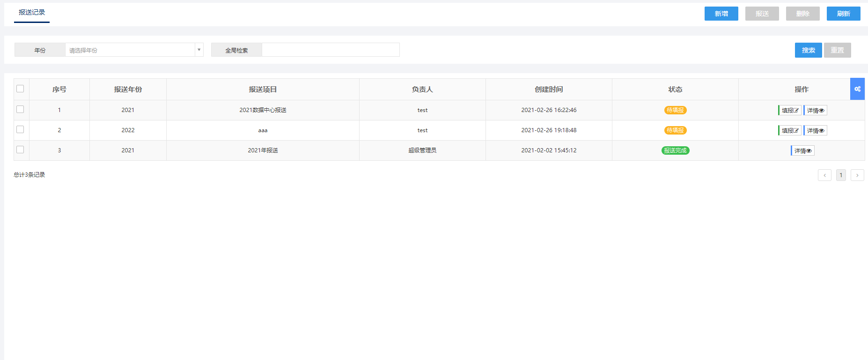Viewport: 868px width, 360px height.
Task: Open the 年份 year dropdown
Action: tap(134, 50)
